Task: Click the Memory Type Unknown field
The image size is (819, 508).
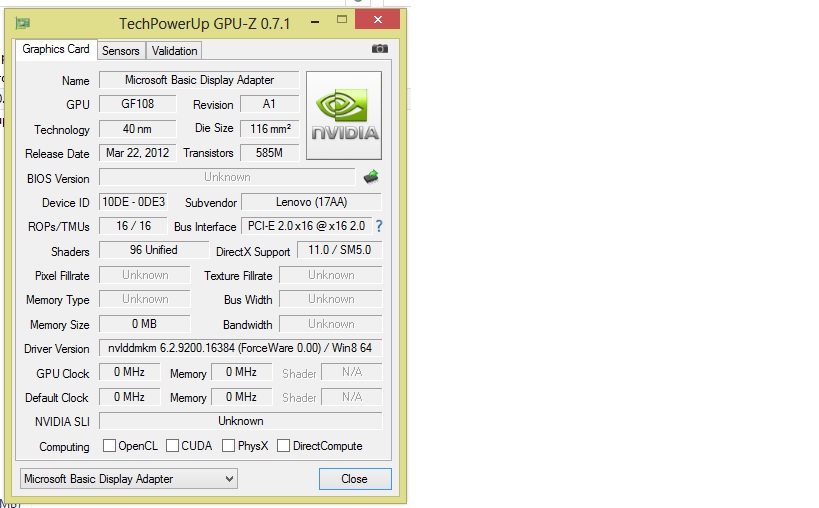Action: (x=145, y=299)
